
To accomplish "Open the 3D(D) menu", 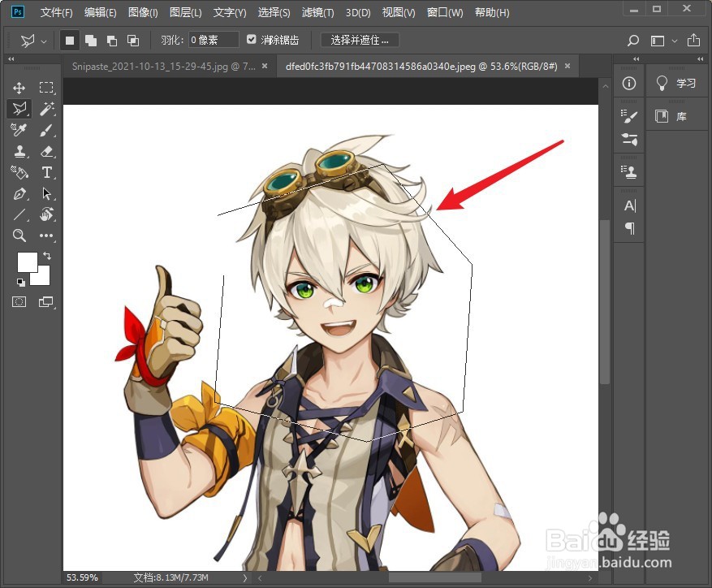I will pyautogui.click(x=358, y=13).
